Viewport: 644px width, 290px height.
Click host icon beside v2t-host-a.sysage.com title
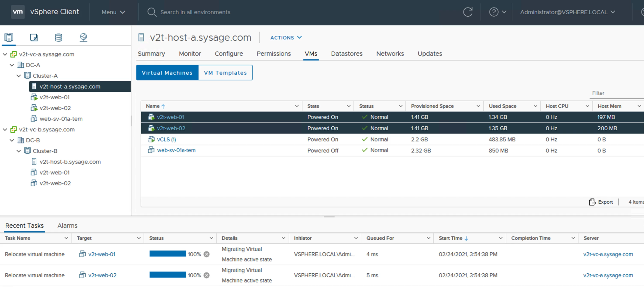click(141, 38)
